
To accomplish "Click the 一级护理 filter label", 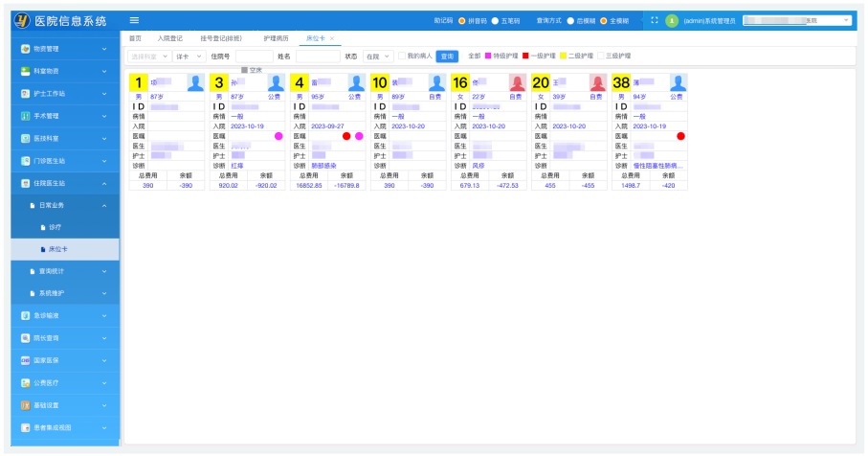I will click(543, 56).
